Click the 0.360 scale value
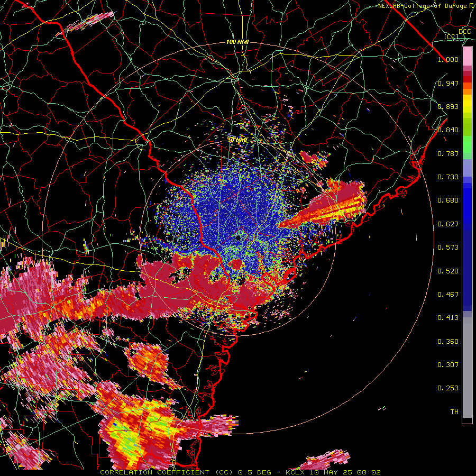This screenshot has width=476, height=476. [x=448, y=342]
